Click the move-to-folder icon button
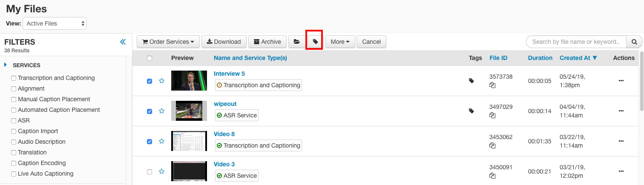This screenshot has height=185, width=644. pyautogui.click(x=297, y=42)
